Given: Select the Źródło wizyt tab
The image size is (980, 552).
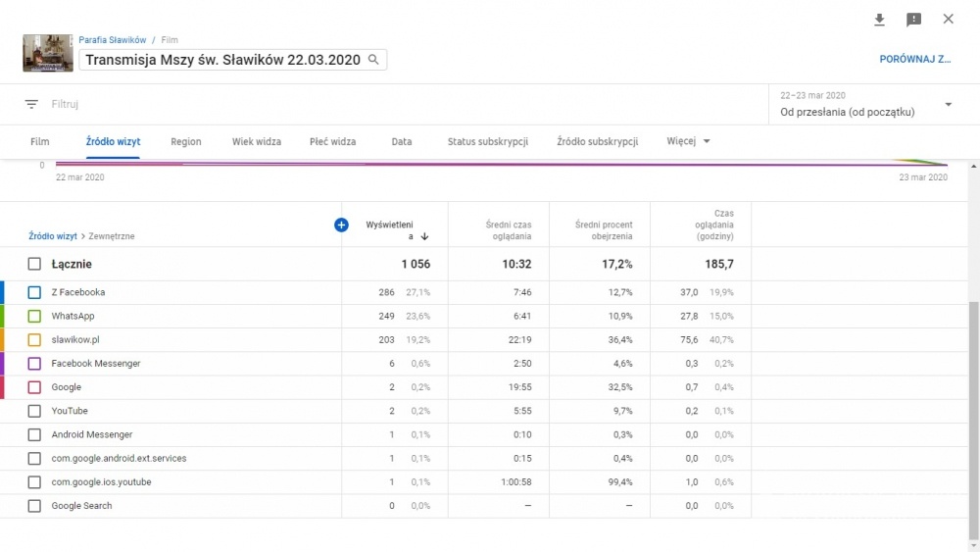Looking at the screenshot, I should [x=113, y=142].
